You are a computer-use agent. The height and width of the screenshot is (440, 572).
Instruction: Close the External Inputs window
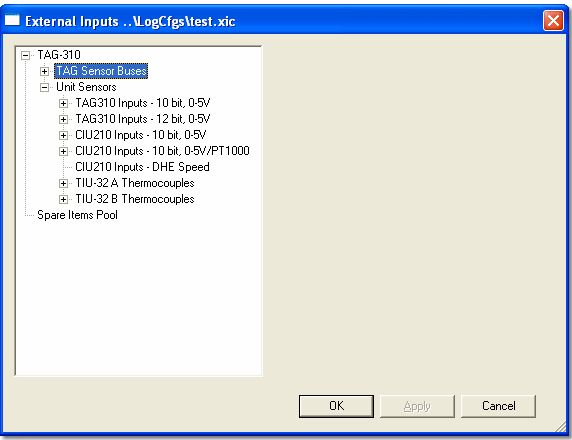[553, 20]
